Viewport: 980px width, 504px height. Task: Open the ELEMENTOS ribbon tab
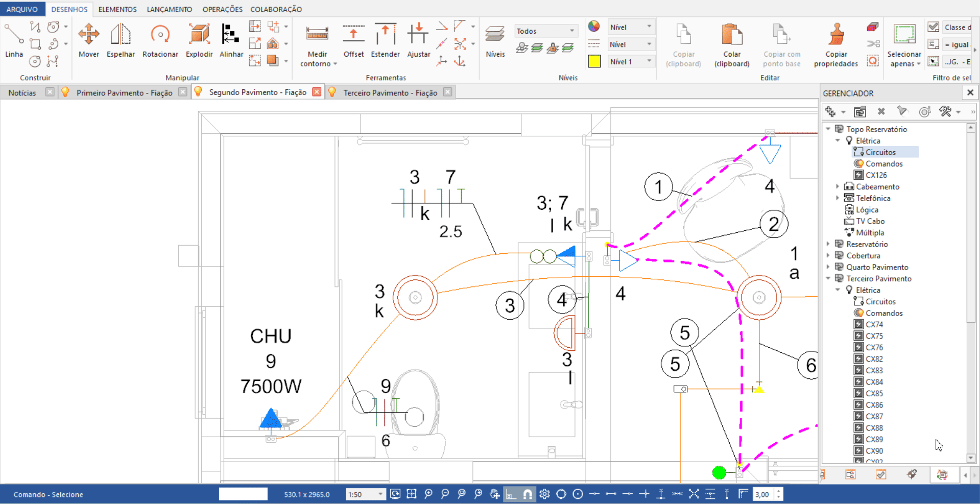(x=117, y=9)
